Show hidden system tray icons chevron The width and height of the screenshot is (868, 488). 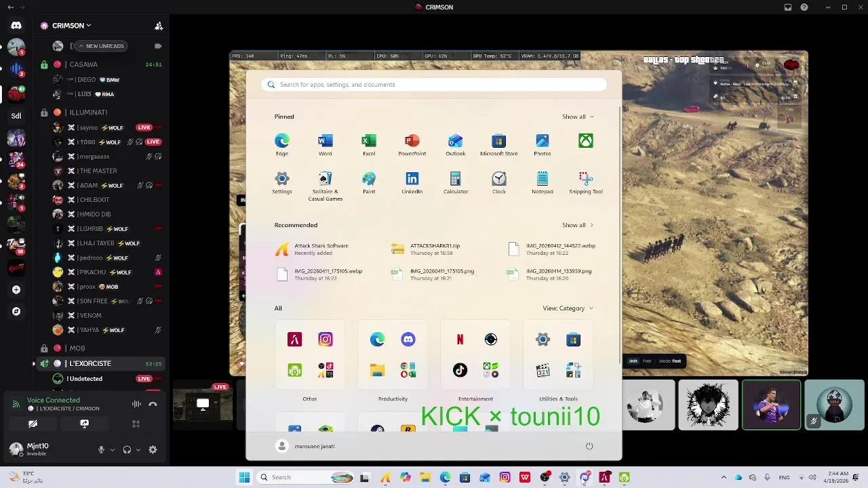(724, 478)
